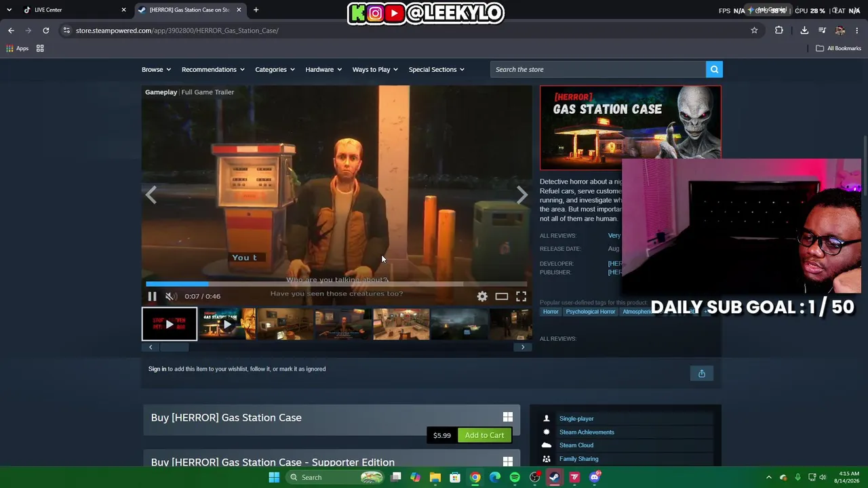Screen dimensions: 868x488
Task: Open the Windows Start menu
Action: tap(274, 477)
